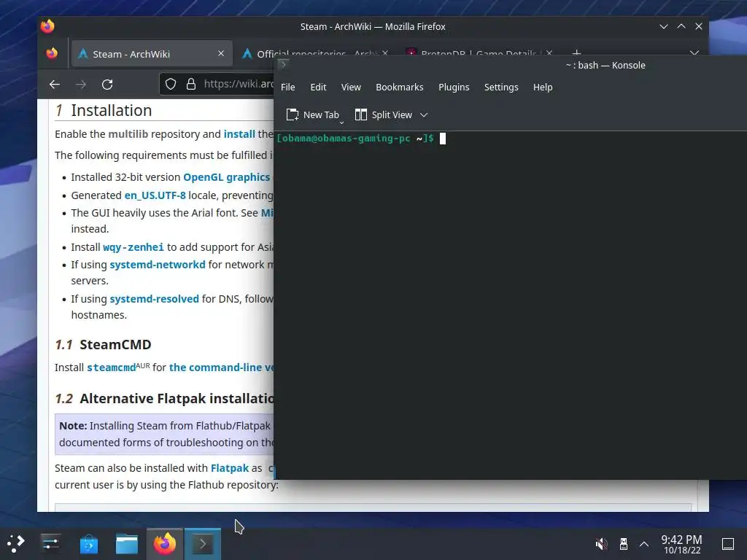The height and width of the screenshot is (560, 747).
Task: Go back using Firefox back arrow
Action: click(x=54, y=85)
